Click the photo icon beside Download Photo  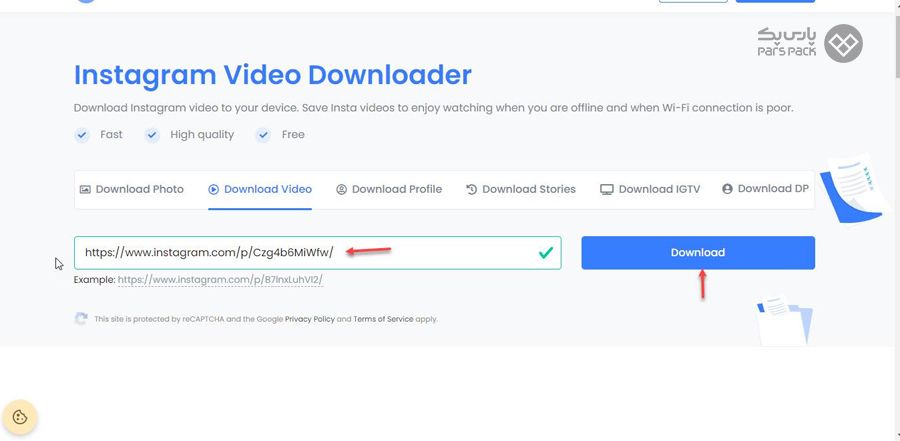pos(85,189)
